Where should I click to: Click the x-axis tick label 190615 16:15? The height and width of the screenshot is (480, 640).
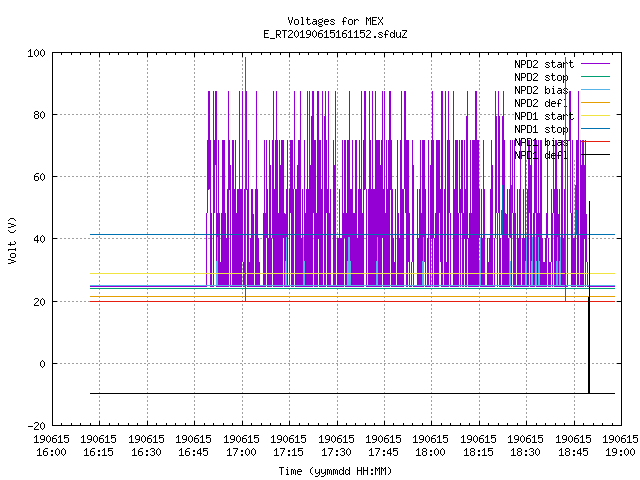point(98,446)
